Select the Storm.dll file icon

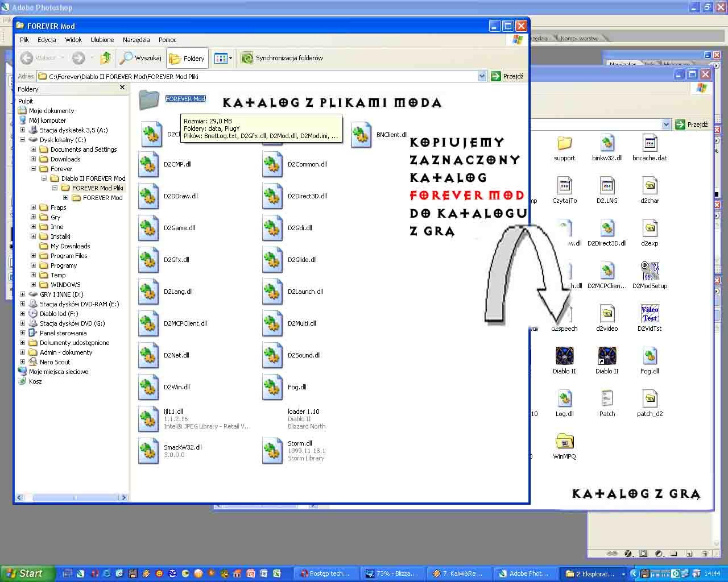[x=272, y=450]
